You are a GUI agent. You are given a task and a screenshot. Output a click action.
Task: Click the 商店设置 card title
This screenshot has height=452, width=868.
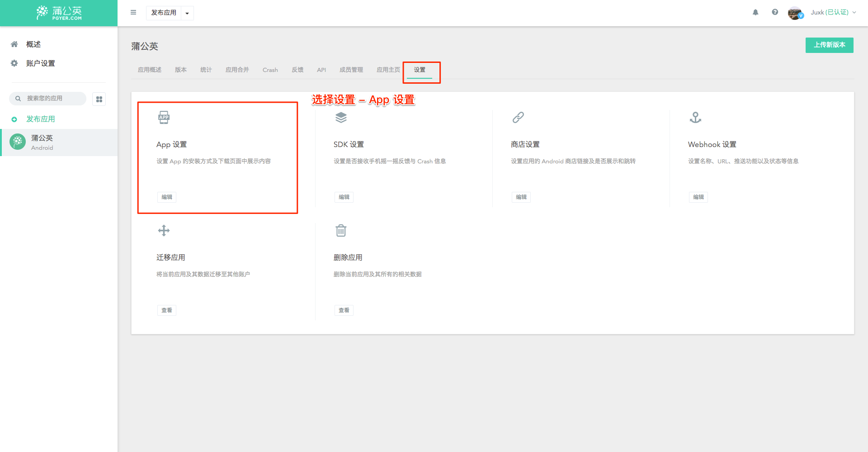tap(525, 144)
